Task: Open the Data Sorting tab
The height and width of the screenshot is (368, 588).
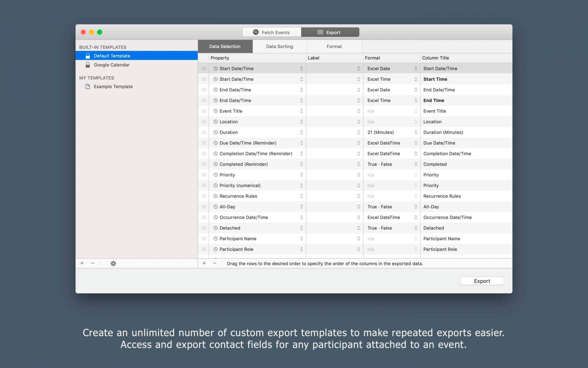Action: point(279,46)
